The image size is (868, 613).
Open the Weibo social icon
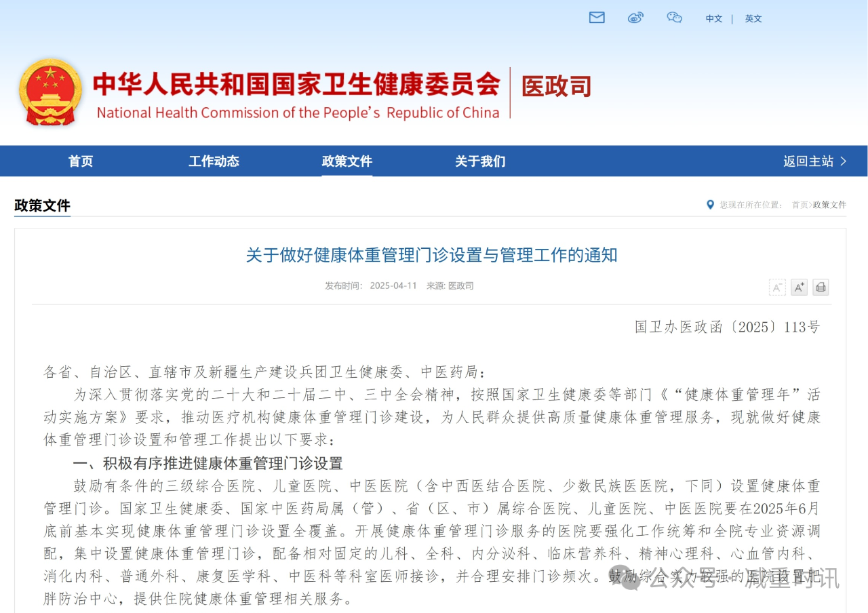635,18
